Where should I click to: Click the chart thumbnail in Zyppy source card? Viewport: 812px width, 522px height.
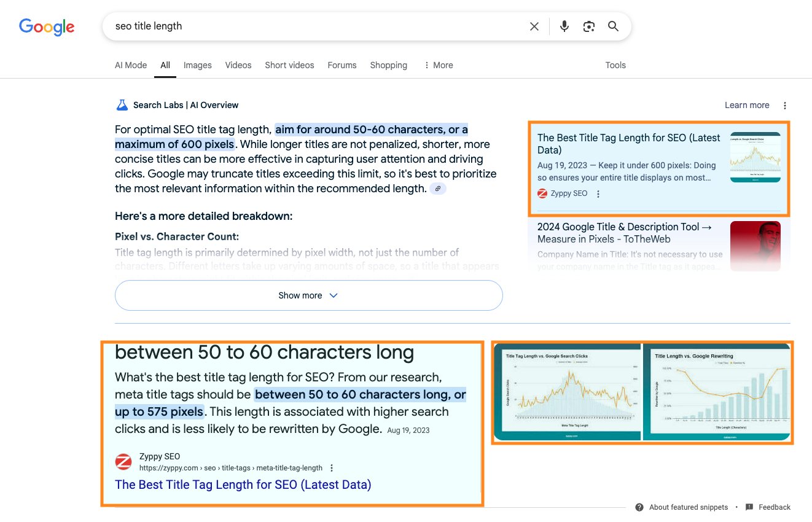755,157
